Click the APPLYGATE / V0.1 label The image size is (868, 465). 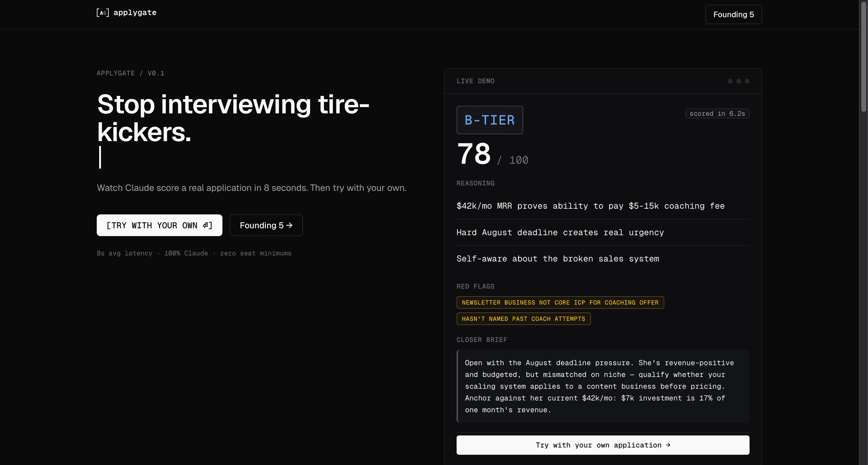pos(131,73)
